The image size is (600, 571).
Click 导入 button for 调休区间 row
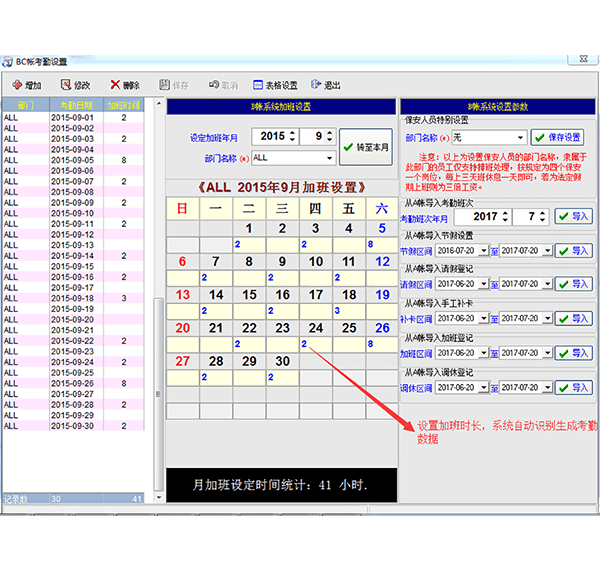click(573, 387)
